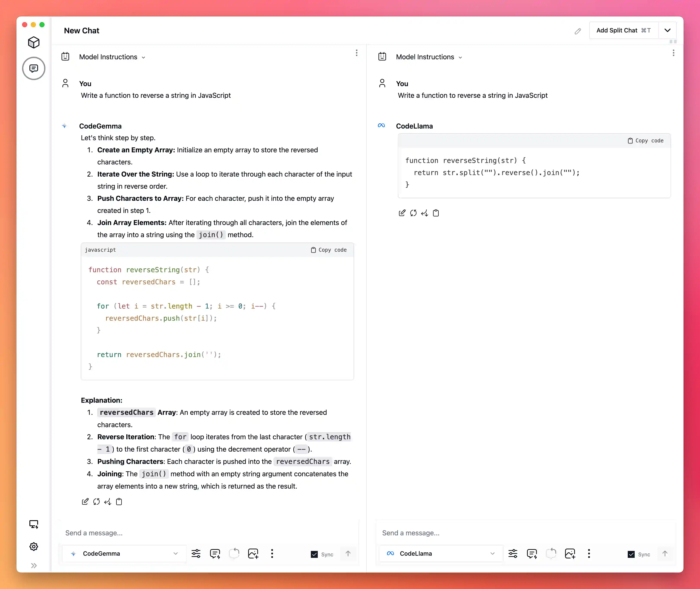The height and width of the screenshot is (589, 700).
Task: Open the Settings gear in sidebar
Action: click(x=34, y=547)
